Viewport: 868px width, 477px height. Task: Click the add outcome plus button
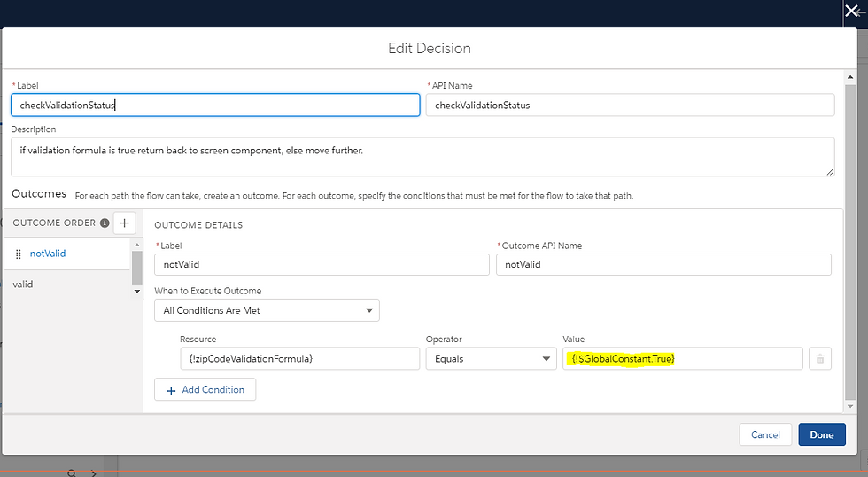click(125, 223)
